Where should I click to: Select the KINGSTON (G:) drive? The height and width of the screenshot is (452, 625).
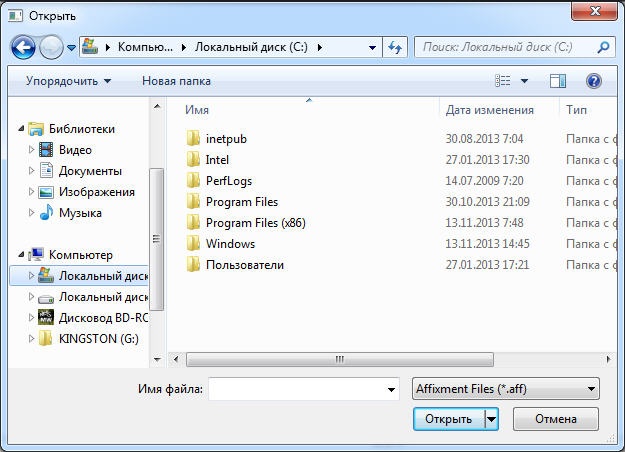pyautogui.click(x=97, y=338)
